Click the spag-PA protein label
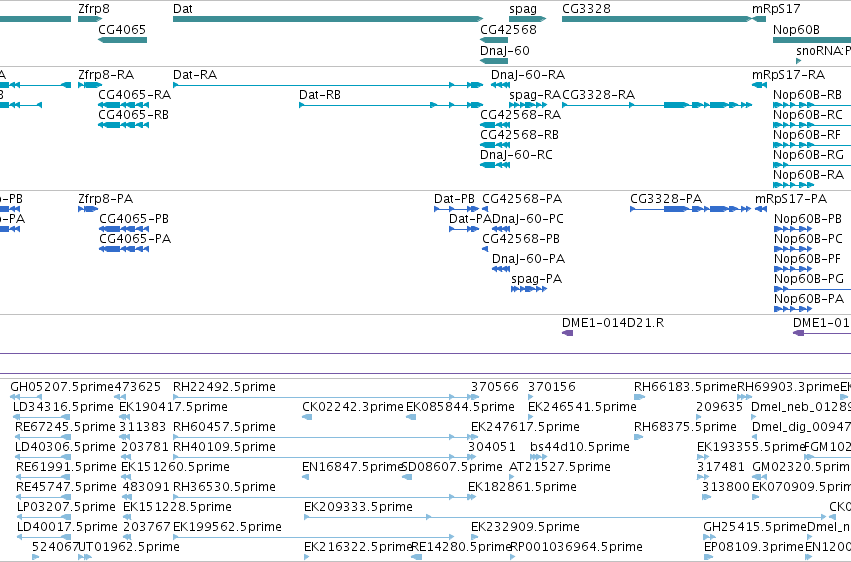851x562 pixels. point(537,279)
